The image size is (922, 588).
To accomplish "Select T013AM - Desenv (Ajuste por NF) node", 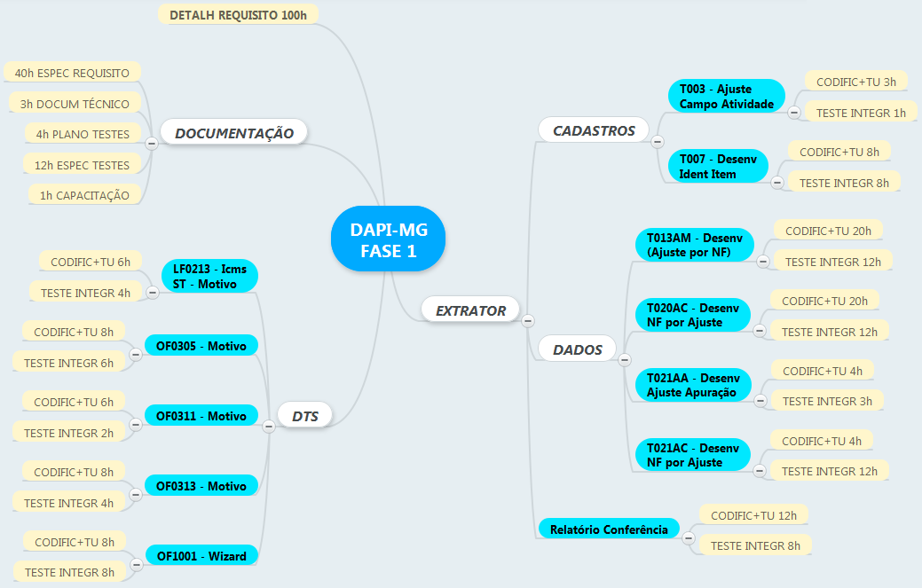I will point(695,245).
